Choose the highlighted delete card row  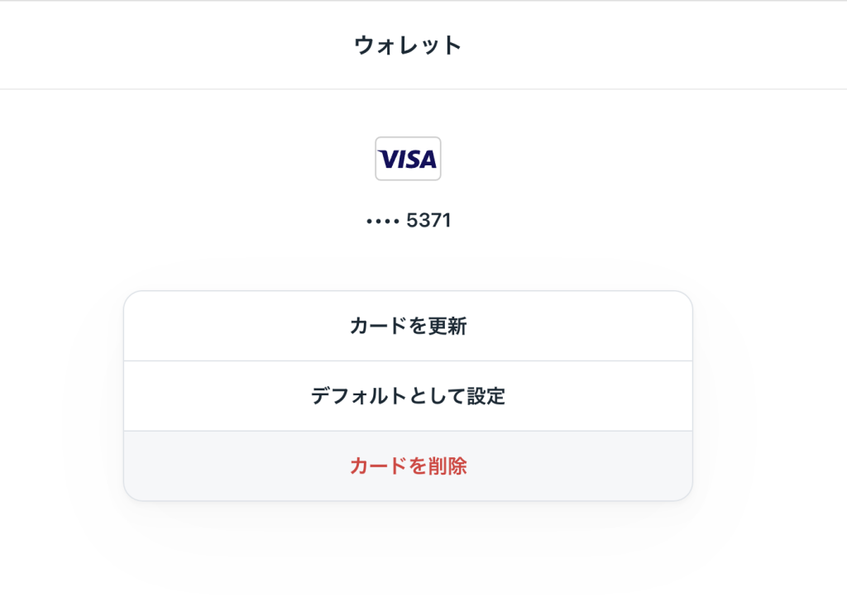[408, 466]
